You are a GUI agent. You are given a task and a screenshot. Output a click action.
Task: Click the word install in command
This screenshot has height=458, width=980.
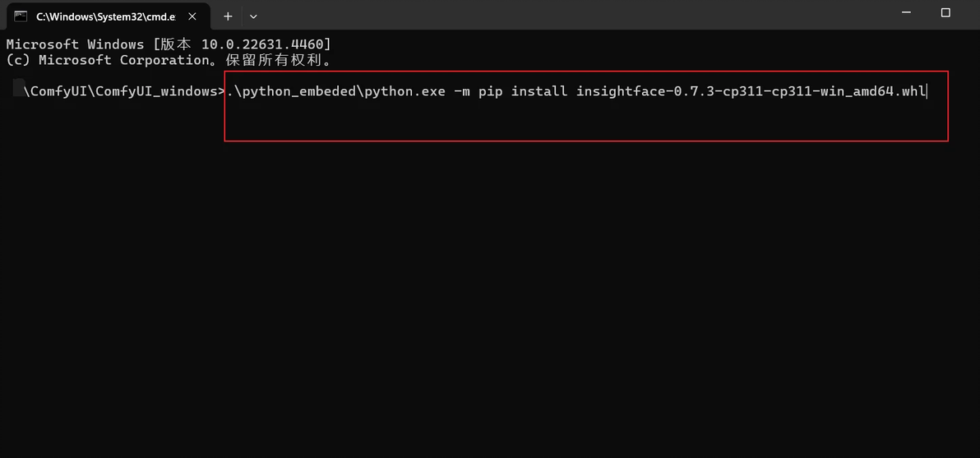pyautogui.click(x=539, y=91)
